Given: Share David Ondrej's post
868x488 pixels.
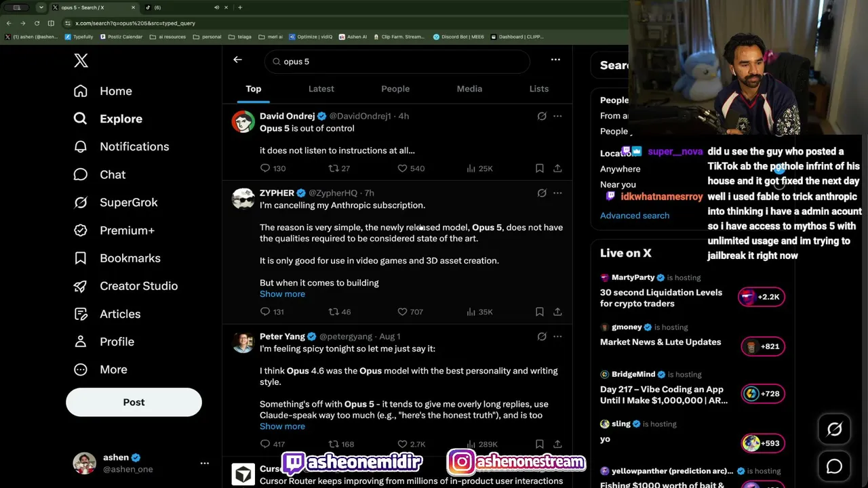Looking at the screenshot, I should click(557, 168).
